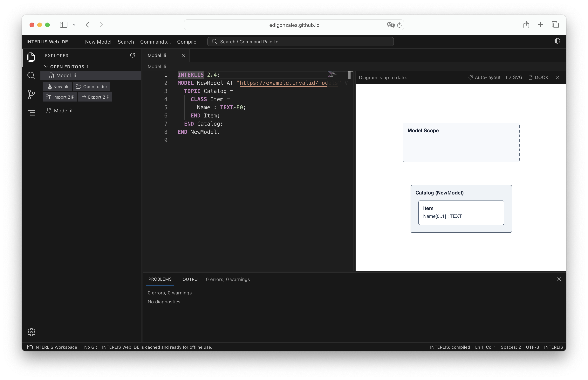This screenshot has height=380, width=588.
Task: Switch to the PROBLEMS tab
Action: pyautogui.click(x=160, y=279)
